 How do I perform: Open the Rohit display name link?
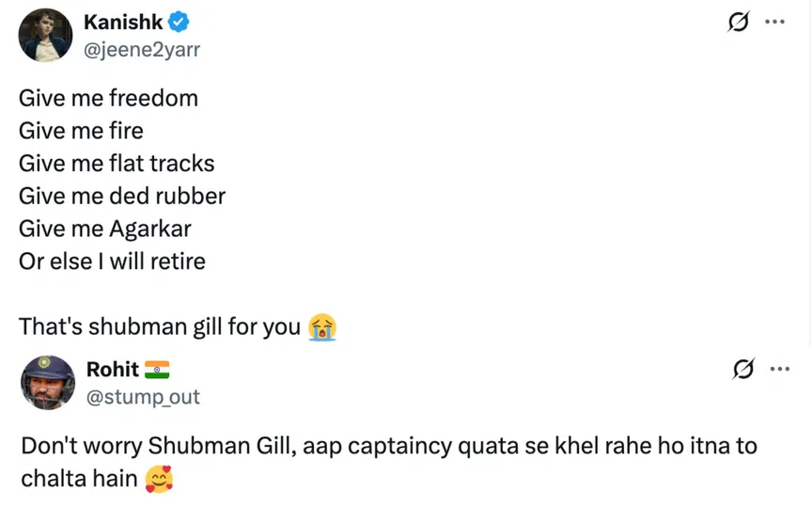tap(112, 369)
